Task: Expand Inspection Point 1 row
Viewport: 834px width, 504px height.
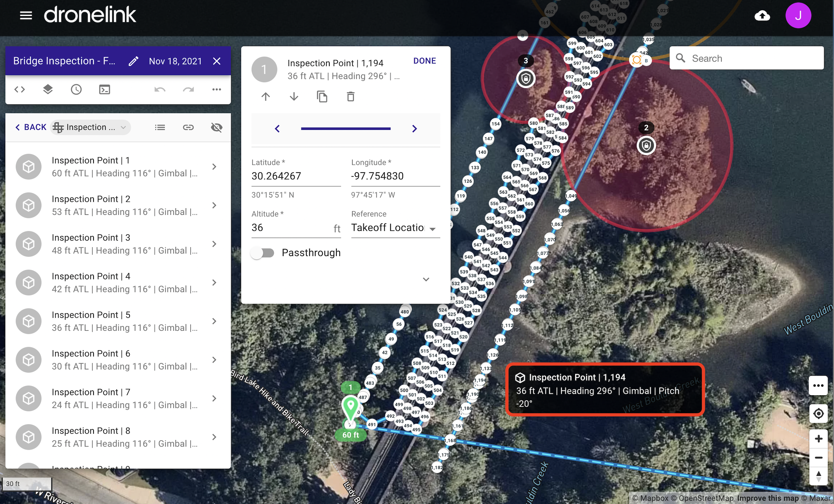Action: (x=214, y=167)
